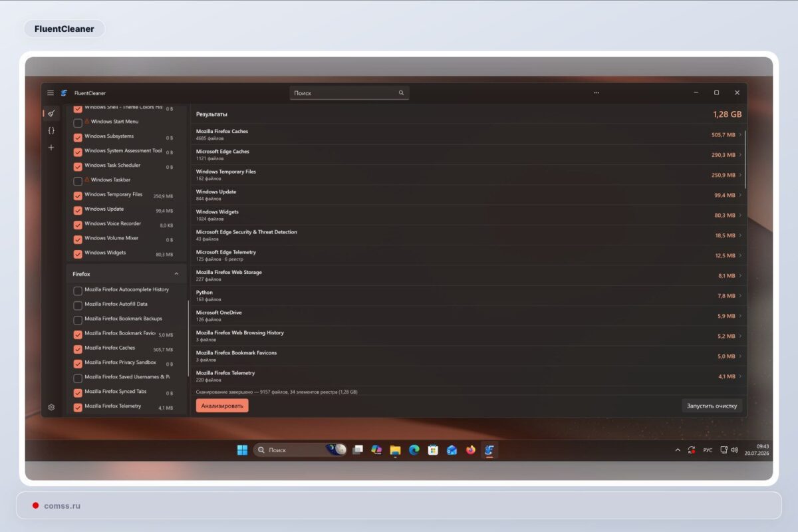Launch Copilot from the taskbar
This screenshot has height=532, width=798.
pos(376,450)
